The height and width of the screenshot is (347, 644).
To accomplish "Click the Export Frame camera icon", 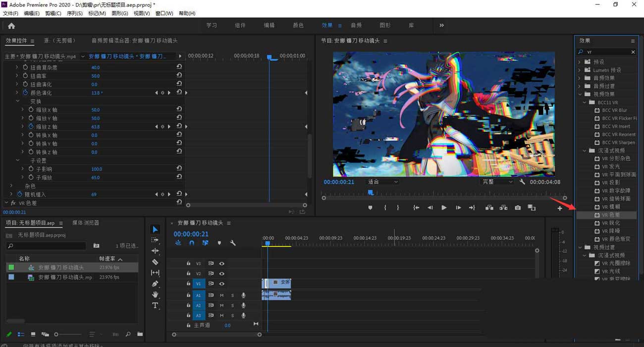I will pyautogui.click(x=518, y=208).
